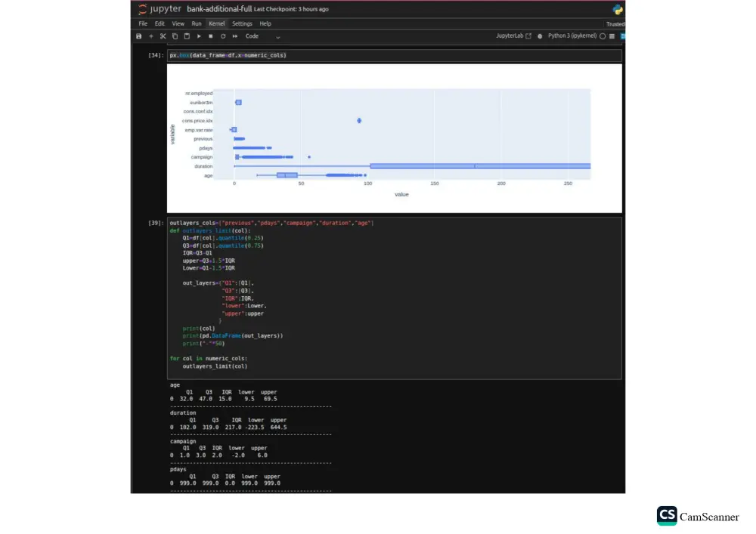Check the kernel status circle indicator
Image resolution: width=756 pixels, height=534 pixels.
click(601, 35)
